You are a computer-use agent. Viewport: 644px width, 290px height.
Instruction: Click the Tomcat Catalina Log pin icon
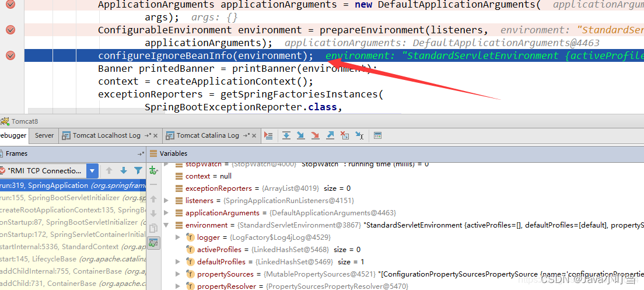[x=246, y=135]
